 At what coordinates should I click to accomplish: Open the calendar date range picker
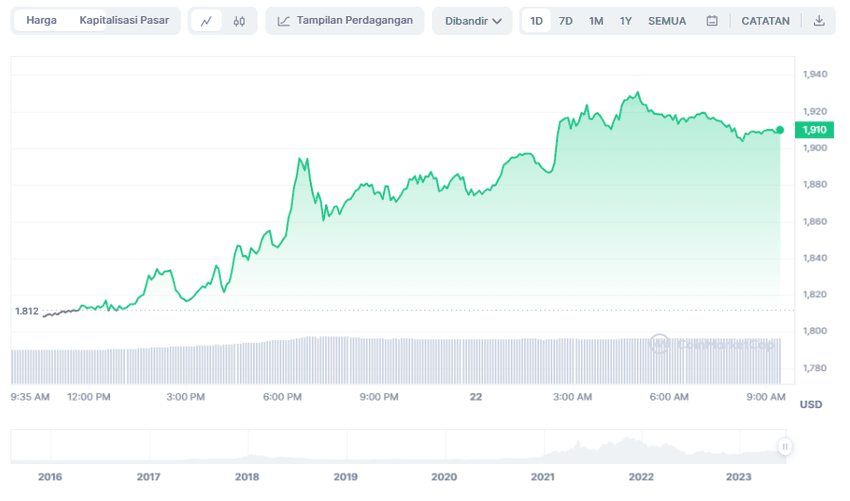coord(712,21)
